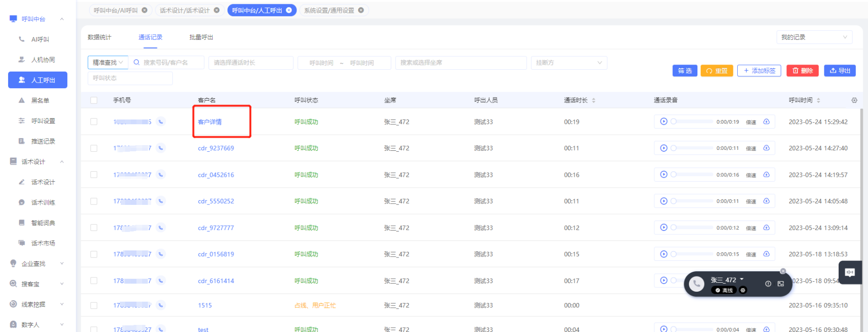Select all rows with the header checkbox

[94, 100]
